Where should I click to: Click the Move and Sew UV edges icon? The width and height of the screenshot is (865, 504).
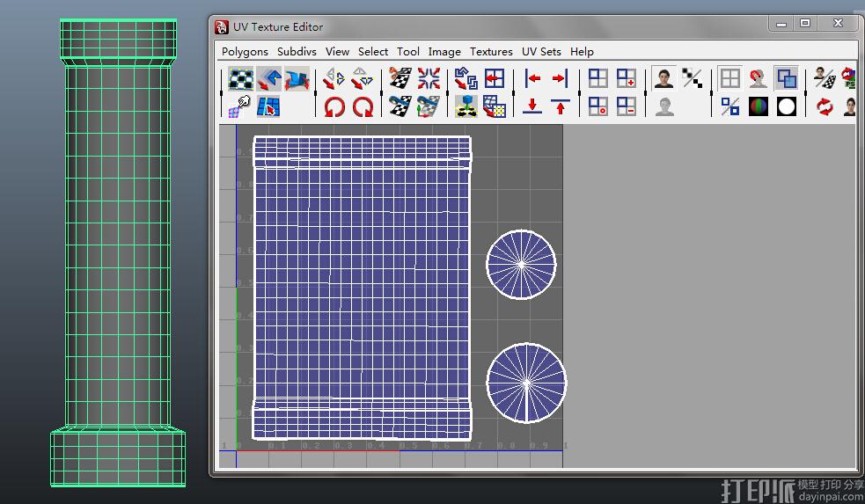click(428, 106)
